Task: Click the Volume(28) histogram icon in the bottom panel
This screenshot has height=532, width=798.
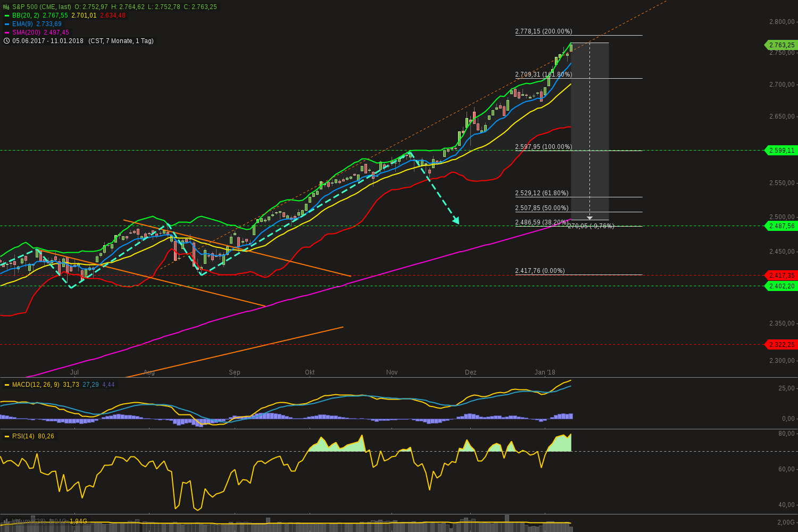Action: [x=5, y=520]
